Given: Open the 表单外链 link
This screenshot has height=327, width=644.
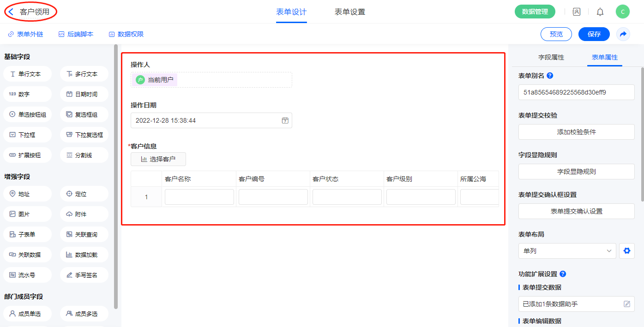Looking at the screenshot, I should coord(26,34).
